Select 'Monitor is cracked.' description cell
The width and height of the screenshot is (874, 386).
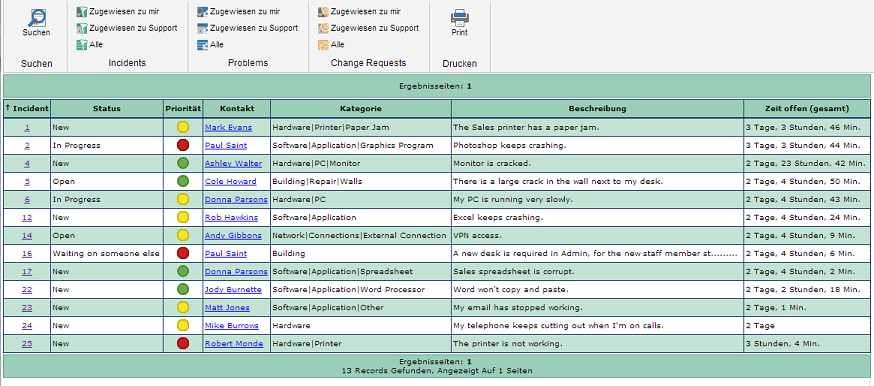click(598, 164)
